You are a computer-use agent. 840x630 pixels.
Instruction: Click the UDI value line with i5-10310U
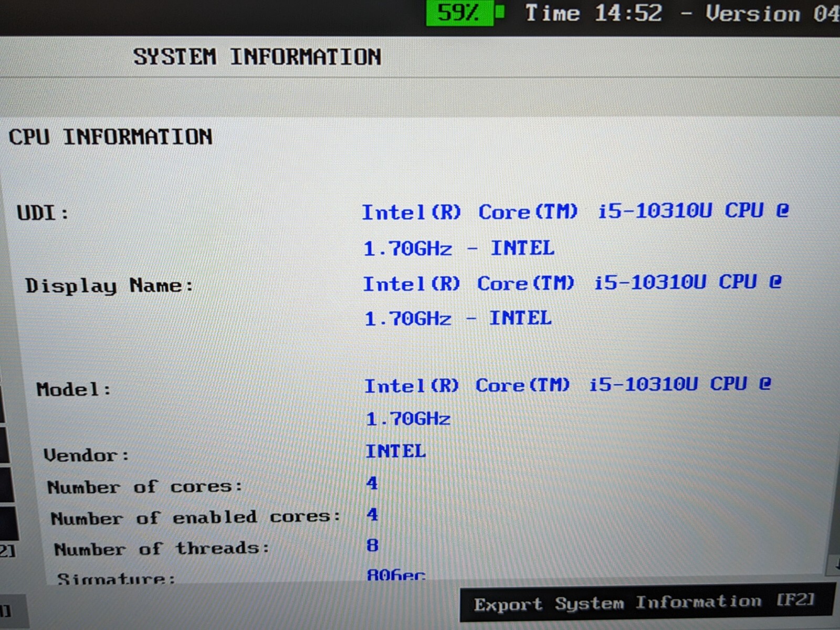tap(575, 212)
